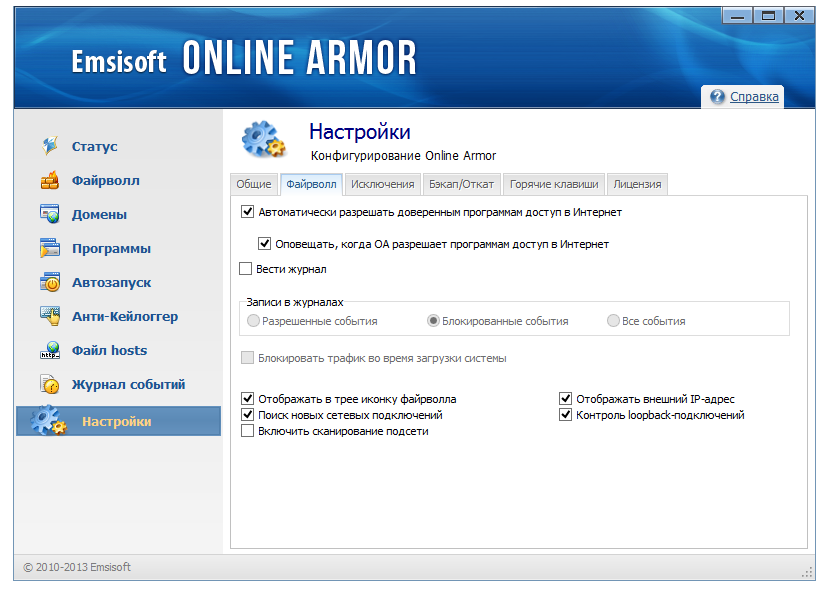
Task: Click the Настройки gears icon in sidebar
Action: click(x=48, y=420)
